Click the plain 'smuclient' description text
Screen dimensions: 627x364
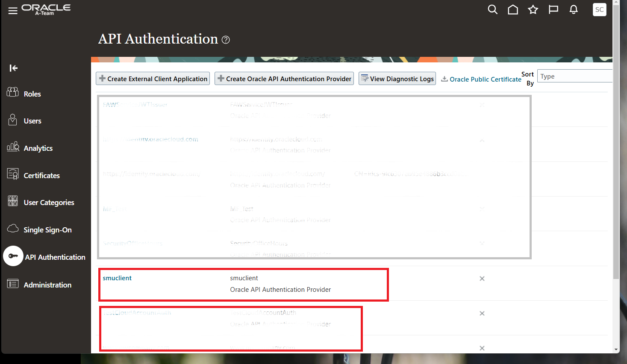click(x=244, y=278)
